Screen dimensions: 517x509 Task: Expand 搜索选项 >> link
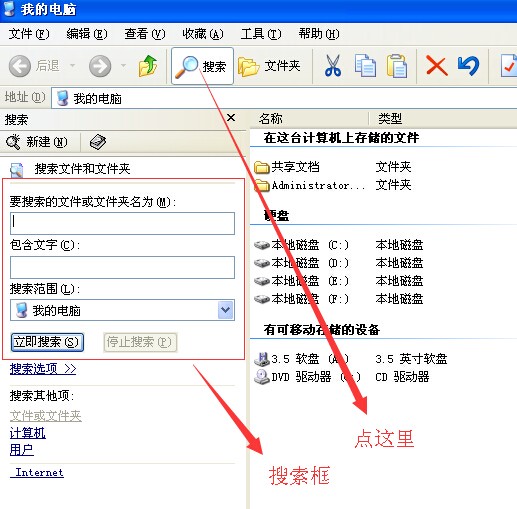pyautogui.click(x=43, y=369)
